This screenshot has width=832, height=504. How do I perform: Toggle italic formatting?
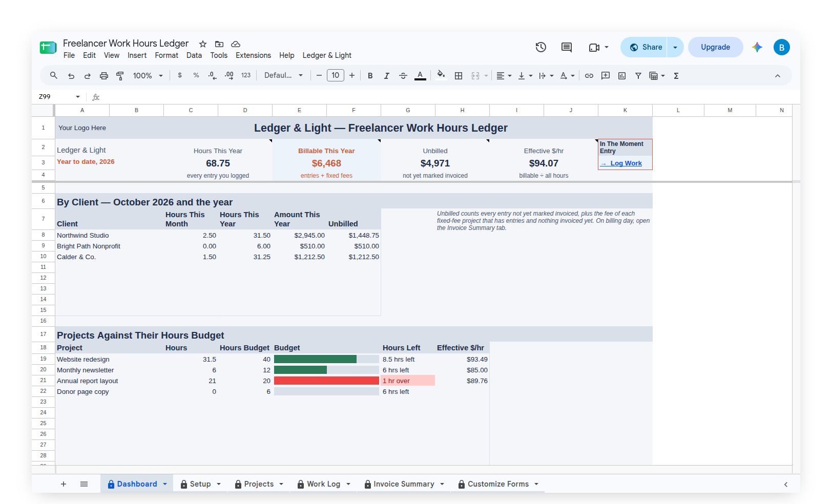coord(387,76)
